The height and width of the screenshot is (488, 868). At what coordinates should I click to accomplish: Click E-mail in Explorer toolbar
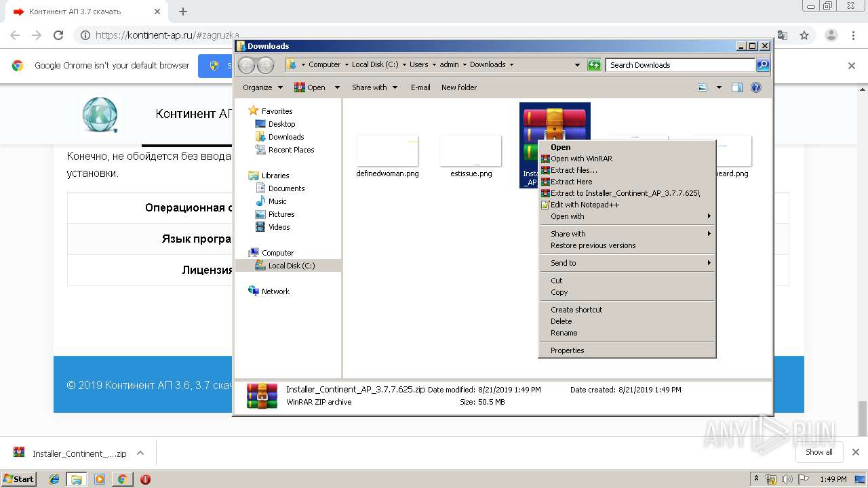coord(420,87)
